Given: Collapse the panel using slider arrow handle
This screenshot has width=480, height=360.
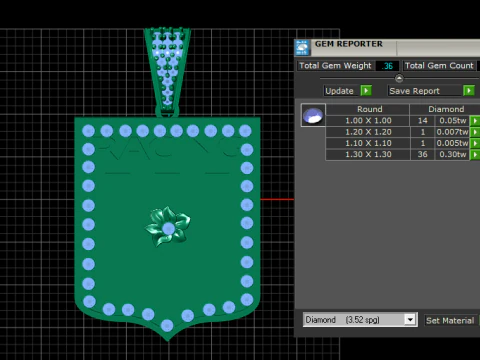Looking at the screenshot, I should [399, 78].
